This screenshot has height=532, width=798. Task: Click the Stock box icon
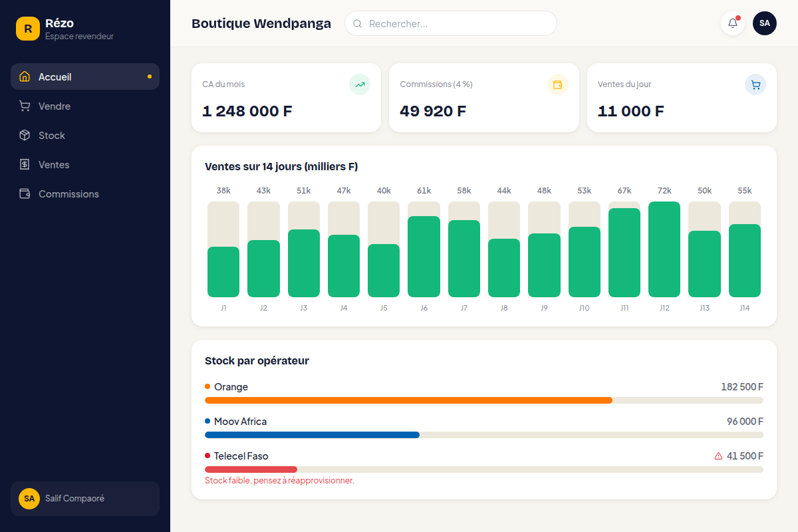(25, 135)
